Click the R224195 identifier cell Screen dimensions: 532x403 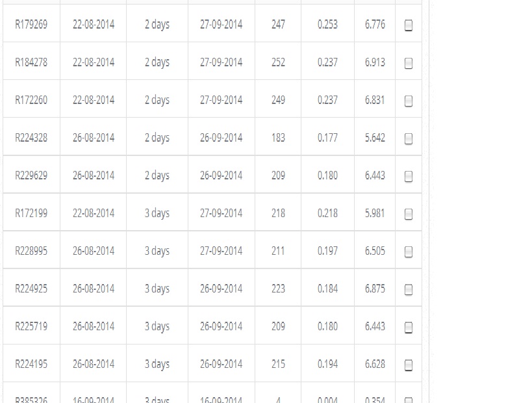point(31,364)
